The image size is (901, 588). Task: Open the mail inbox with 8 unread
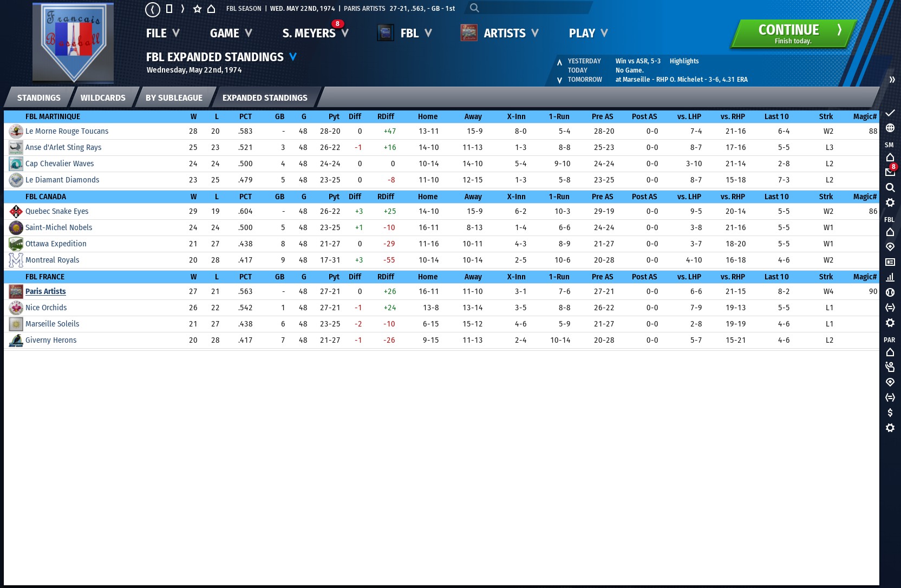click(890, 172)
